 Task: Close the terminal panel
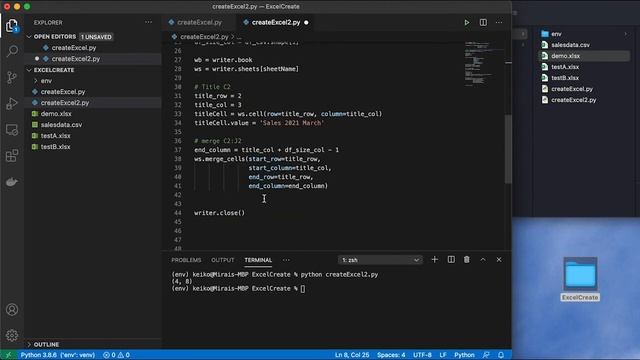[x=499, y=260]
